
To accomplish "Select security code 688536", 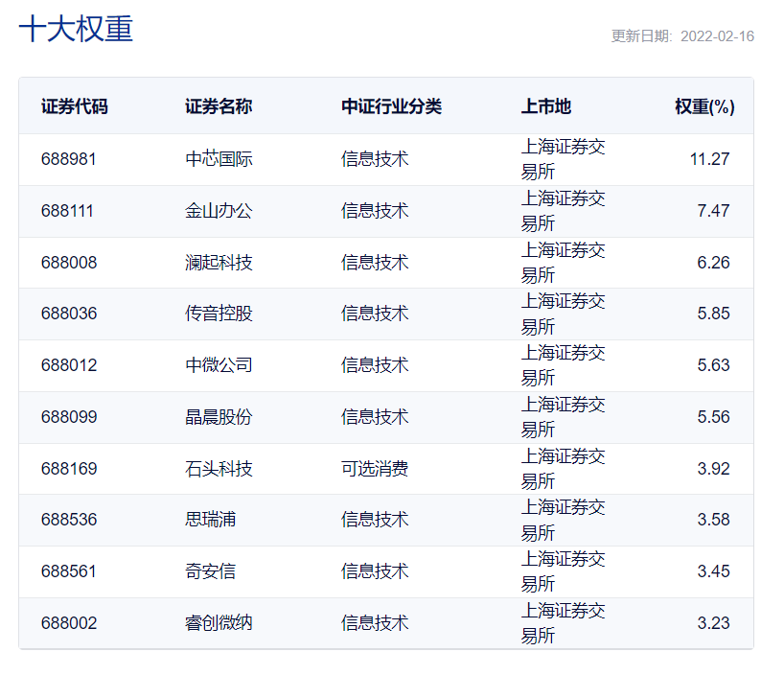I will 69,520.
